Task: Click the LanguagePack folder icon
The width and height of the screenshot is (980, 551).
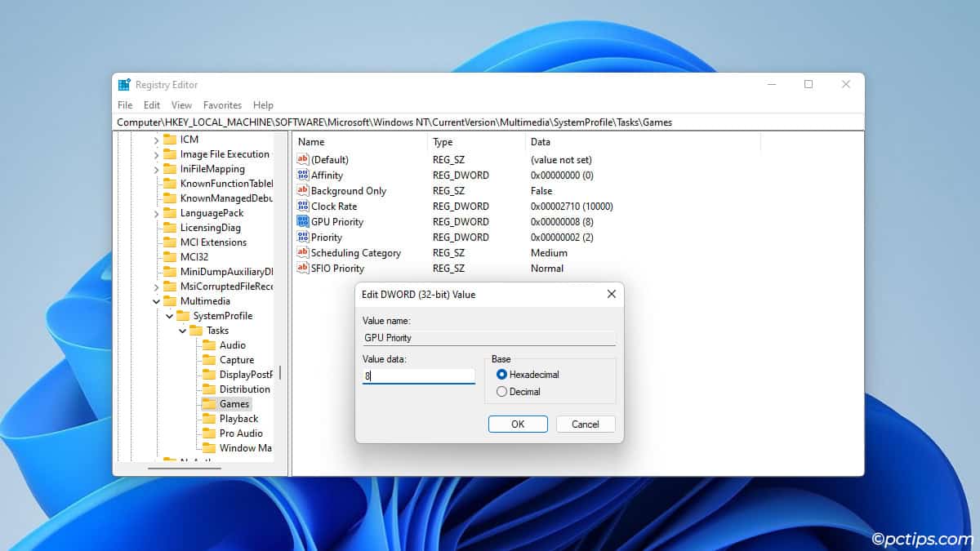Action: pyautogui.click(x=170, y=213)
